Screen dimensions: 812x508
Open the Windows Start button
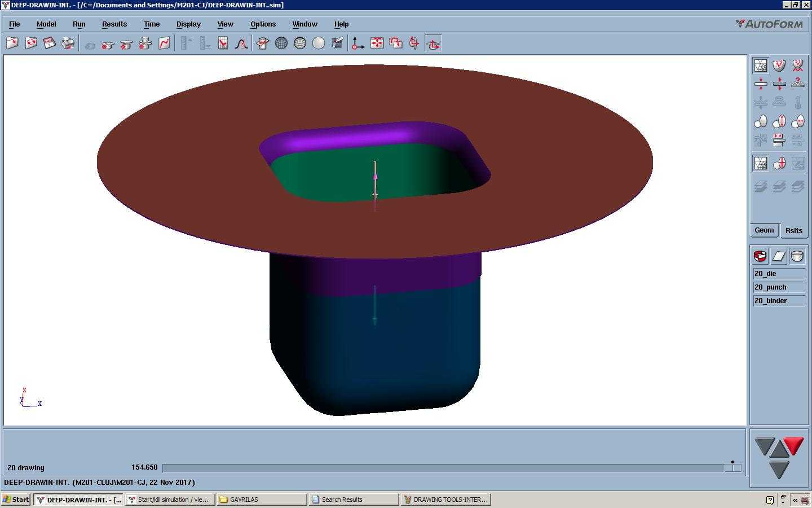16,500
